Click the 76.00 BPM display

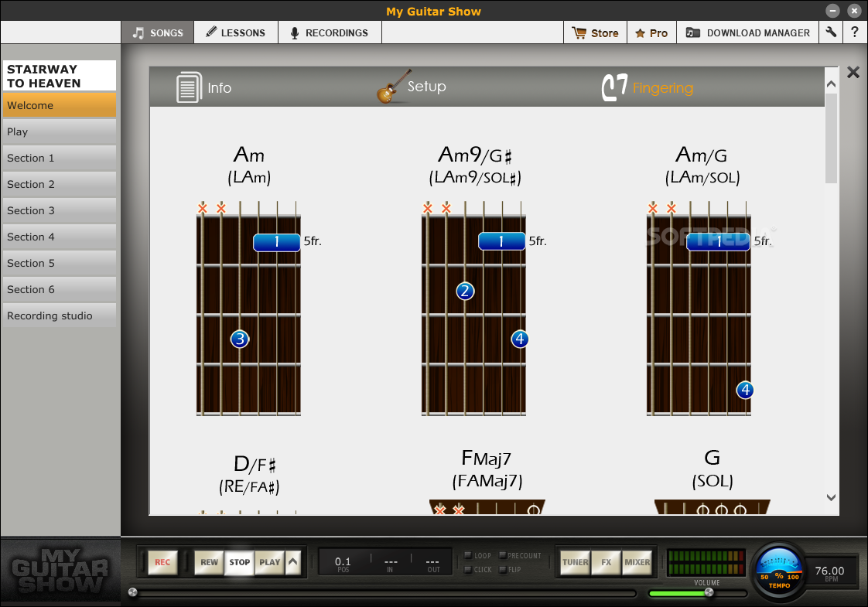[829, 573]
